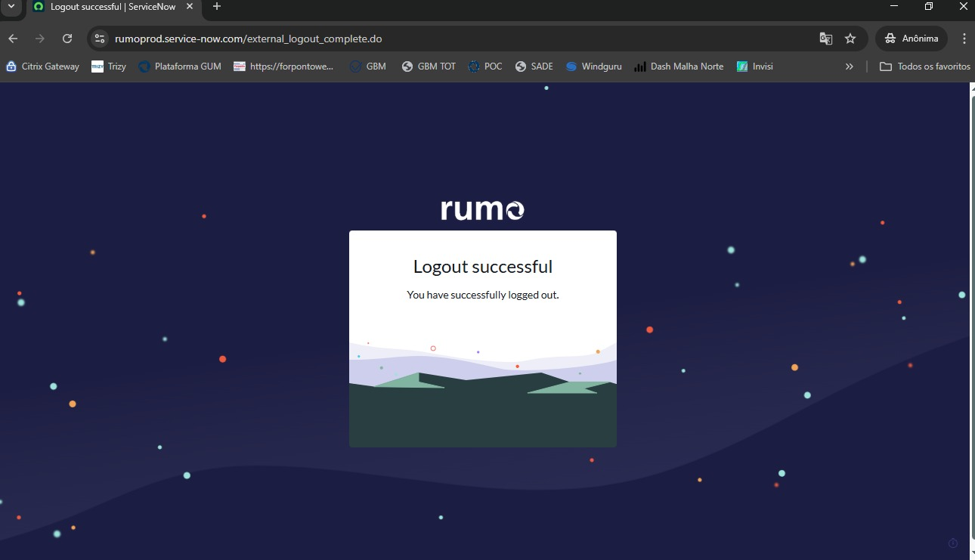975x560 pixels.
Task: Click the faint stopwatch response-time icon
Action: 953,543
